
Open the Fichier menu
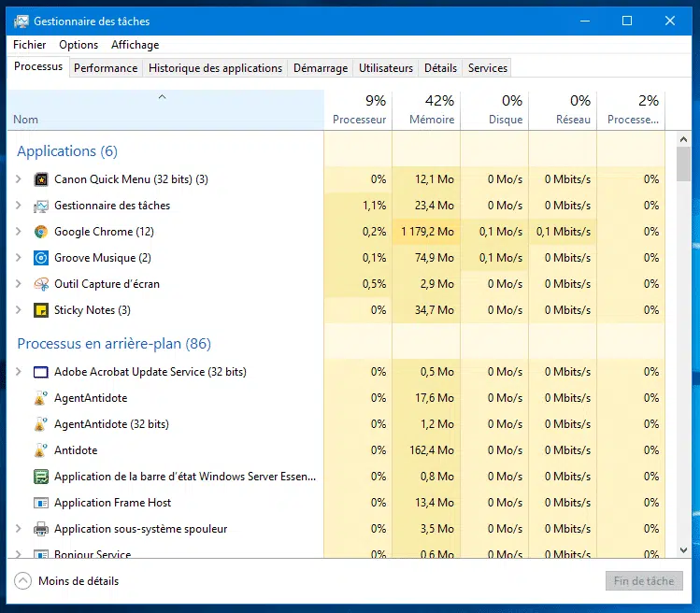coord(30,45)
